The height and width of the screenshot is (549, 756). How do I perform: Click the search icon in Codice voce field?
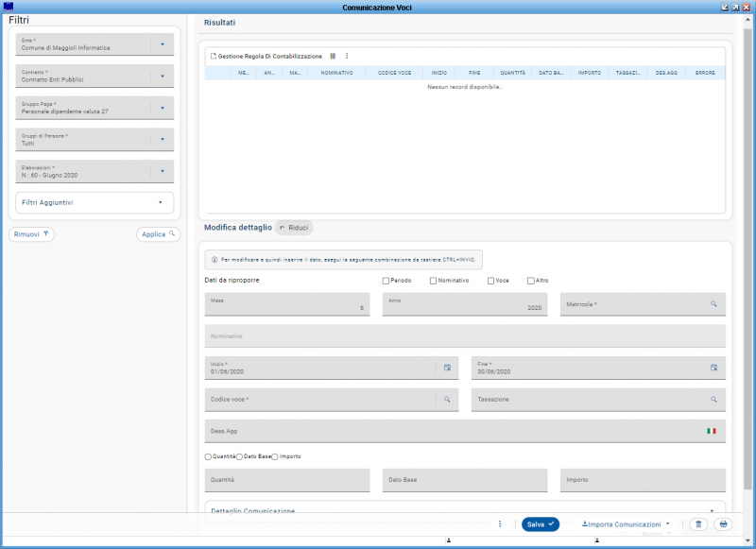click(x=448, y=400)
